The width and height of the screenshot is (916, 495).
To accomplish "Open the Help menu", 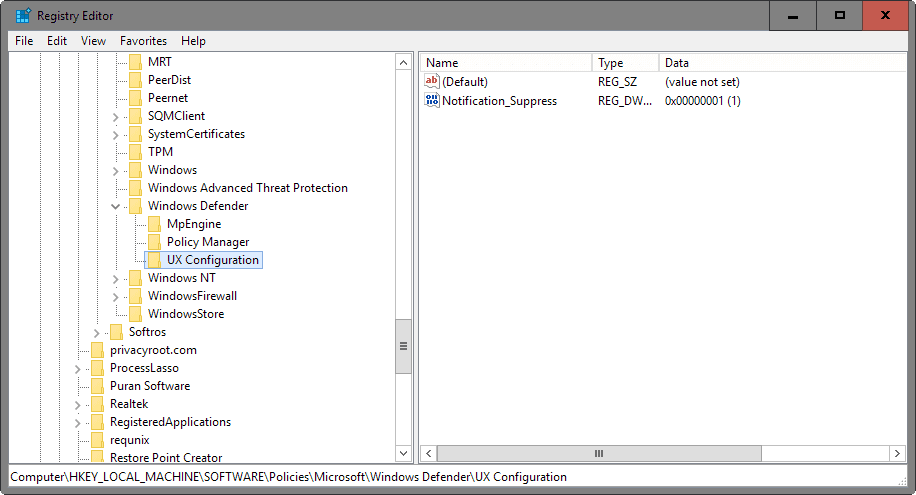I will [x=193, y=41].
